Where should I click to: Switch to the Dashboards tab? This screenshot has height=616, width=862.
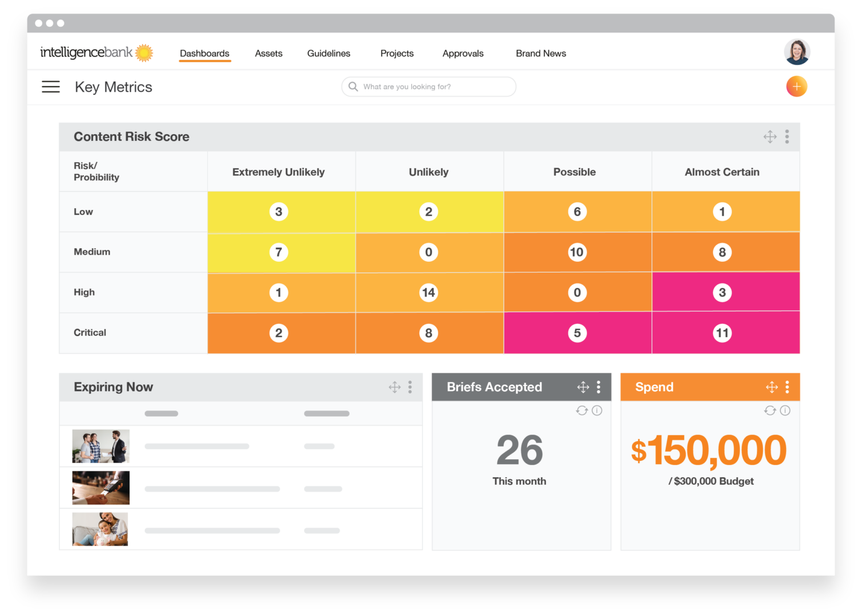click(205, 54)
